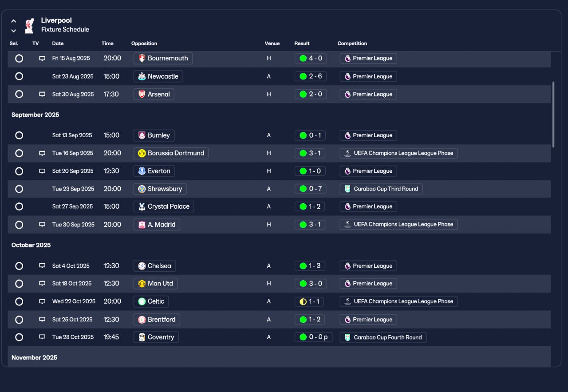568x392 pixels.
Task: View the 4 - 0 Bournemouth result
Action: coord(311,58)
